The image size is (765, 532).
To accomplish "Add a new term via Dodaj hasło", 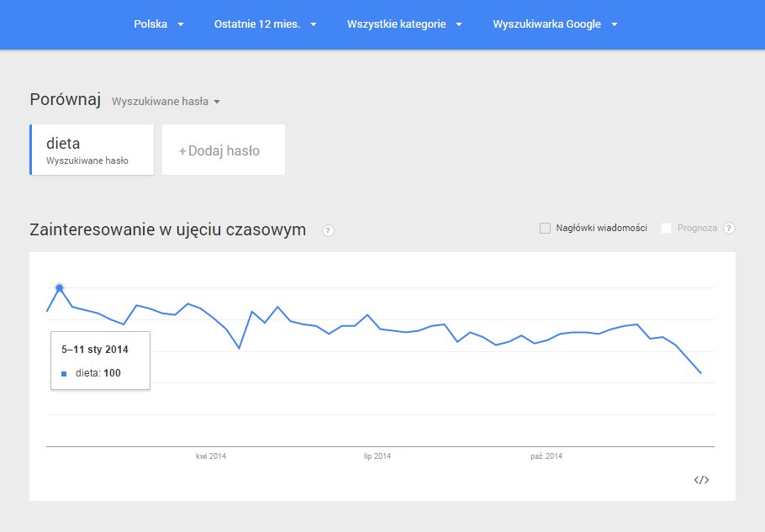I will 223,150.
